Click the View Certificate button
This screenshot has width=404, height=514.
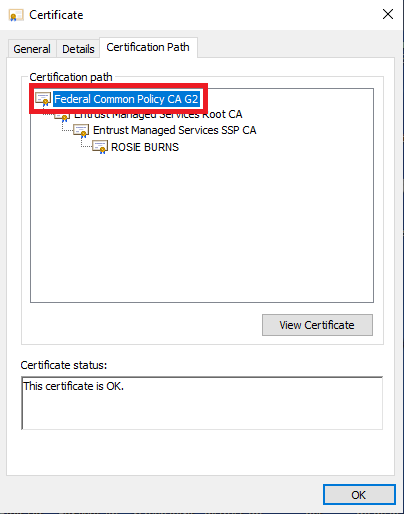tap(317, 325)
